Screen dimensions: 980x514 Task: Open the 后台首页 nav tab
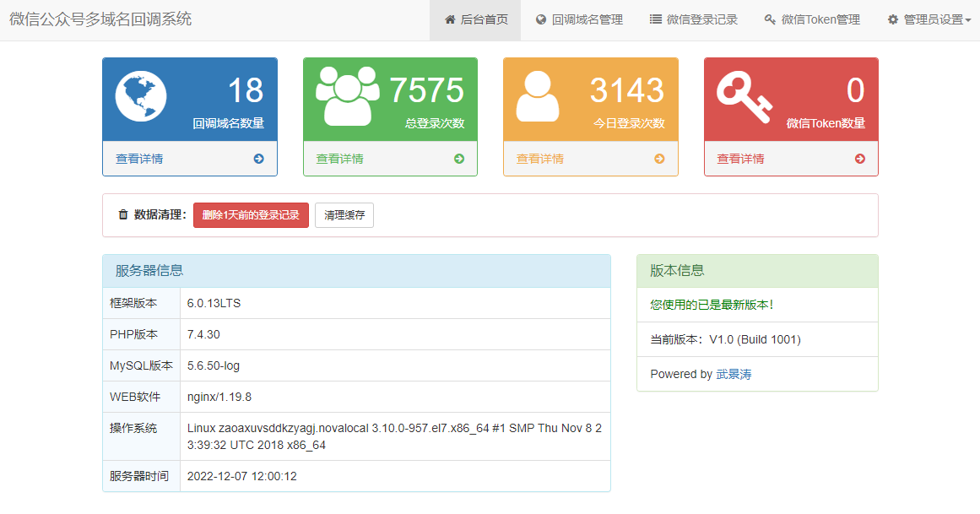[x=475, y=19]
